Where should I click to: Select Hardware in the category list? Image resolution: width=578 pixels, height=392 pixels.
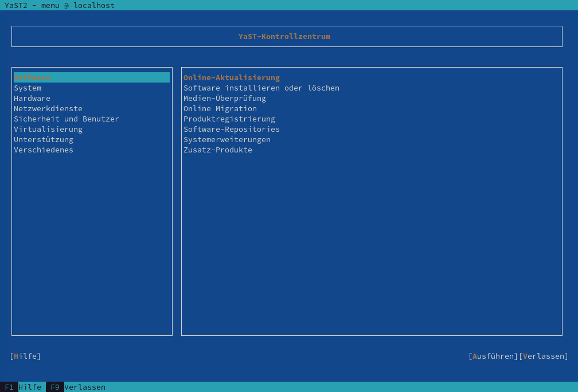32,98
